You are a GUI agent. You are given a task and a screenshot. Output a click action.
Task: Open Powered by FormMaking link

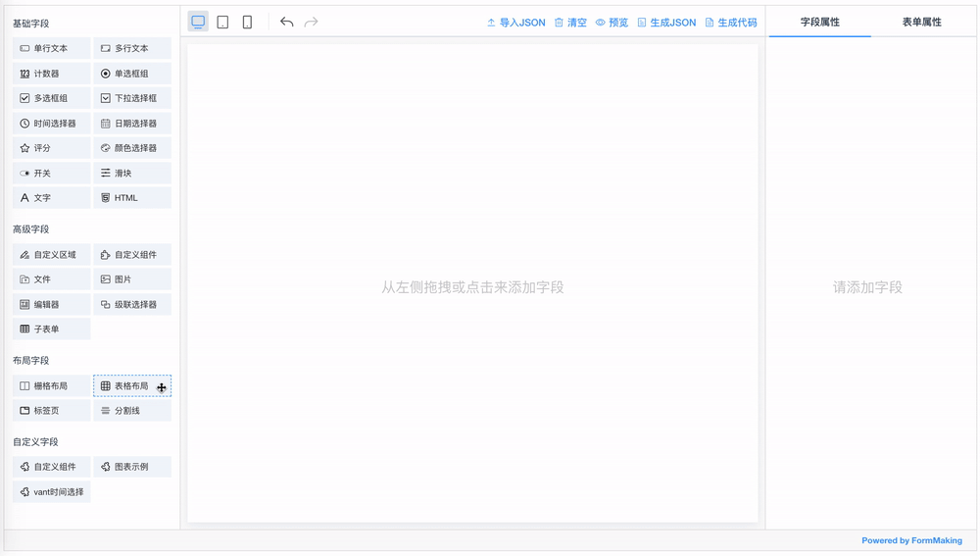tap(911, 540)
